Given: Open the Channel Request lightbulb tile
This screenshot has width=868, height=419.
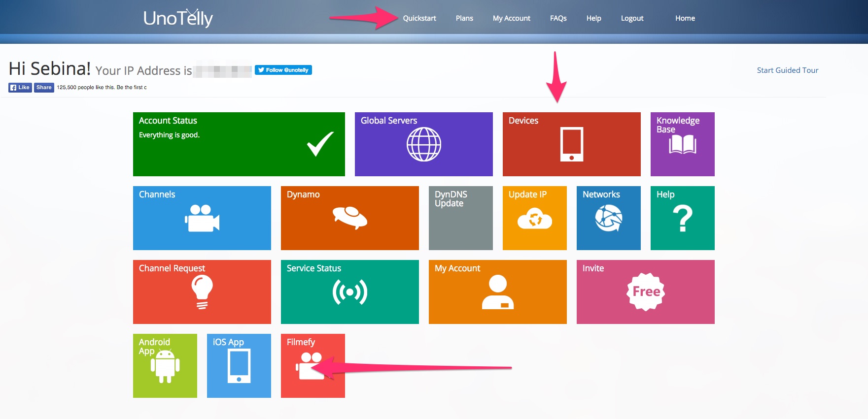Looking at the screenshot, I should tap(202, 292).
